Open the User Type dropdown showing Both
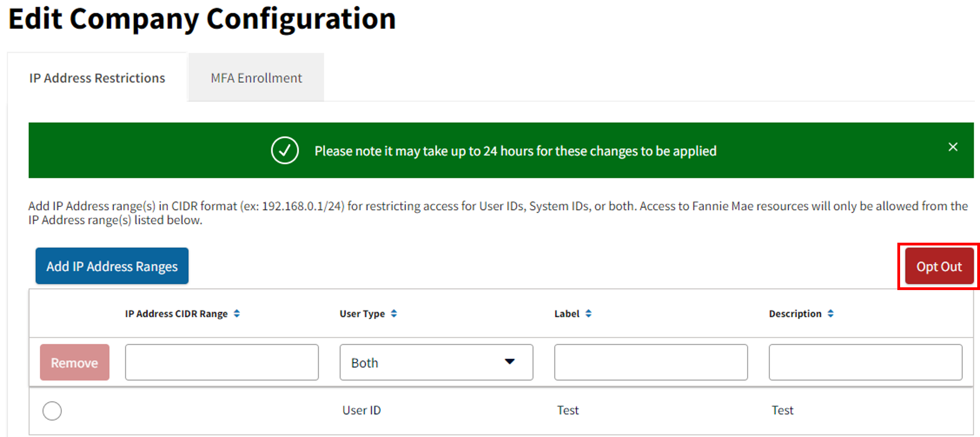 pyautogui.click(x=436, y=362)
